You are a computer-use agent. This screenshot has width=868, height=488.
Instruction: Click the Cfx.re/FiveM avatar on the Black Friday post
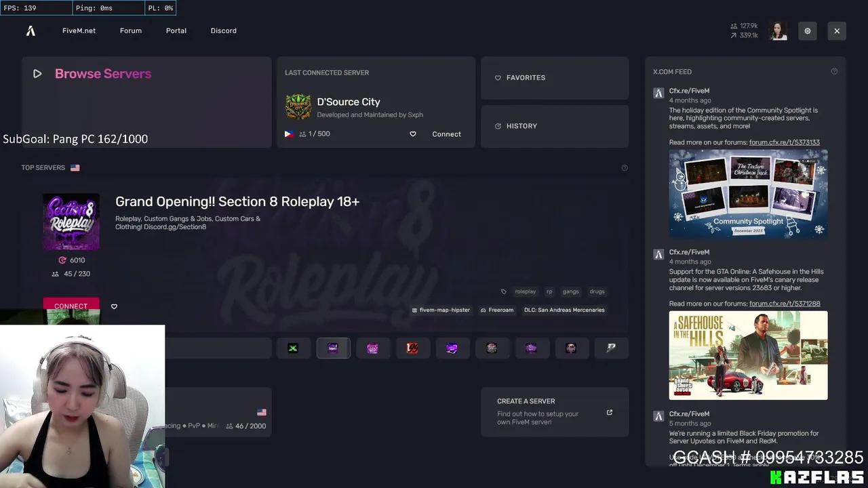coord(658,416)
